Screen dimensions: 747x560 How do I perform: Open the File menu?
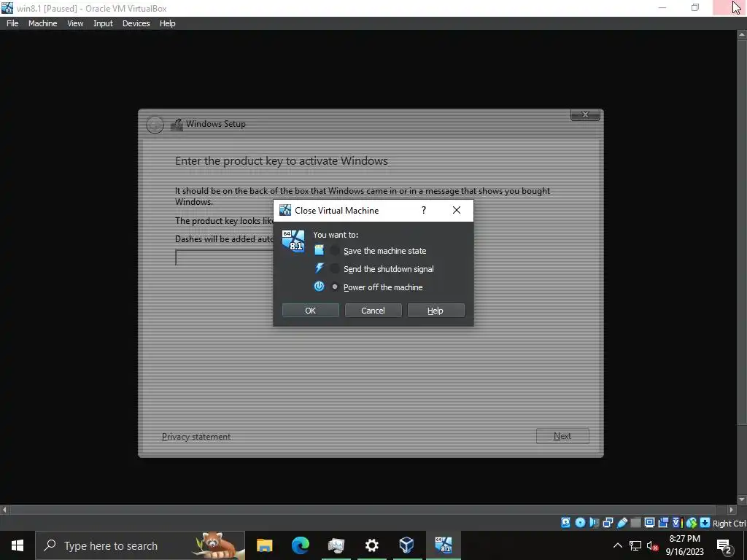pos(12,23)
